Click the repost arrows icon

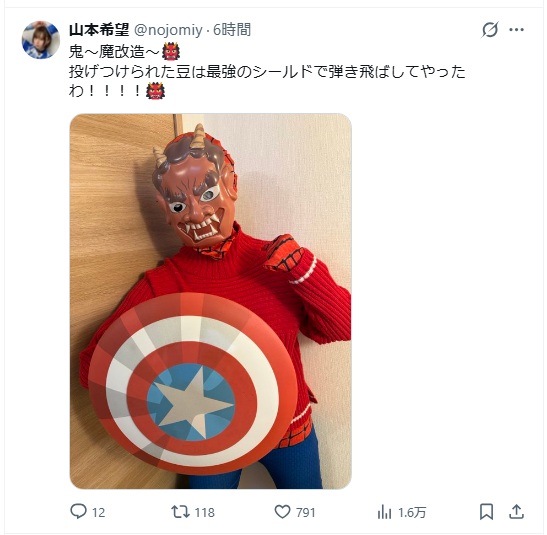(180, 512)
